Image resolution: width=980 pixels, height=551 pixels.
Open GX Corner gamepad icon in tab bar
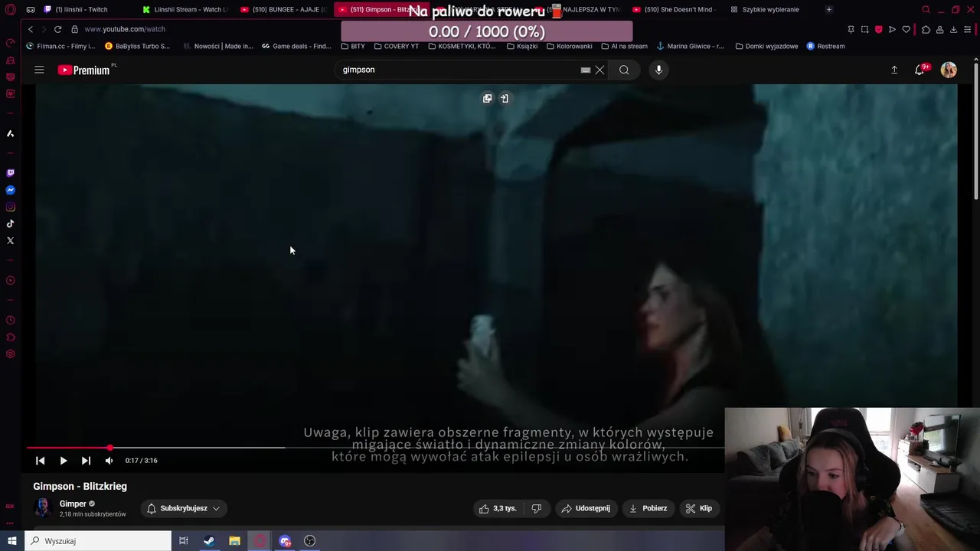tap(31, 10)
